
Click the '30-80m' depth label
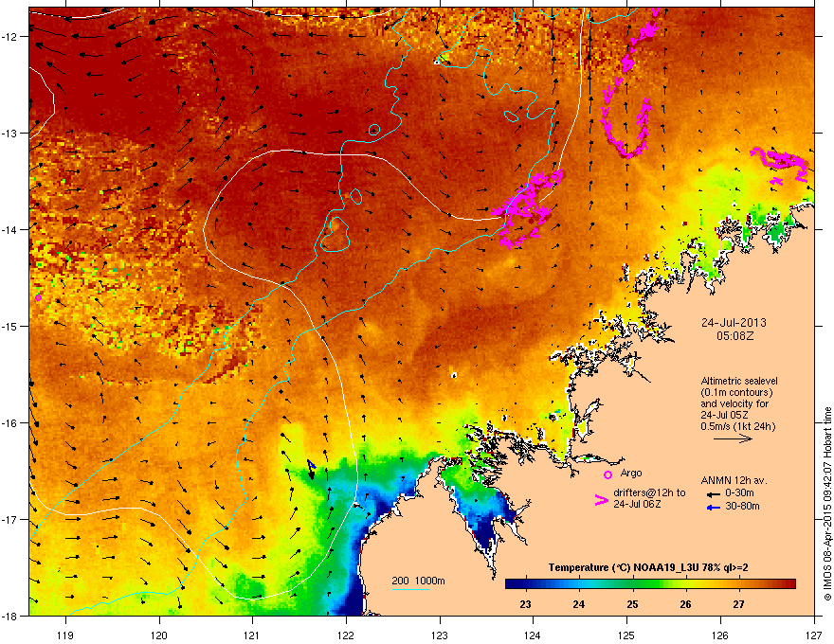click(742, 507)
